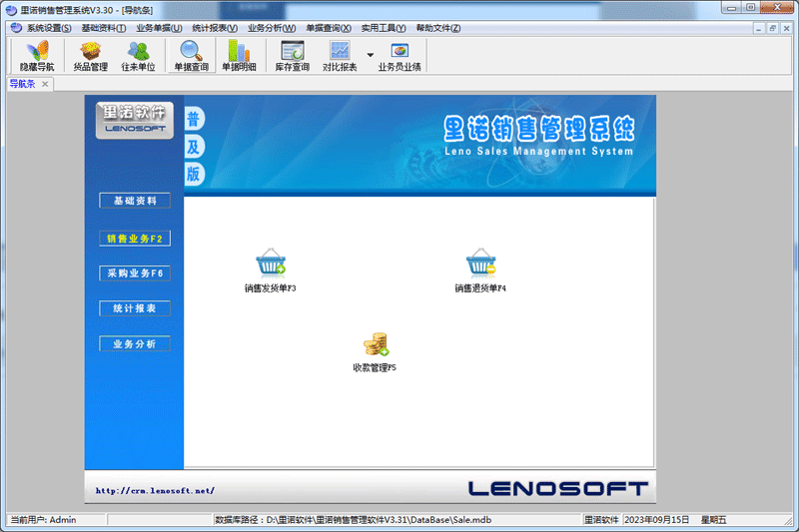Click the app icon left of 系统设置 in the menu bar

(16, 28)
